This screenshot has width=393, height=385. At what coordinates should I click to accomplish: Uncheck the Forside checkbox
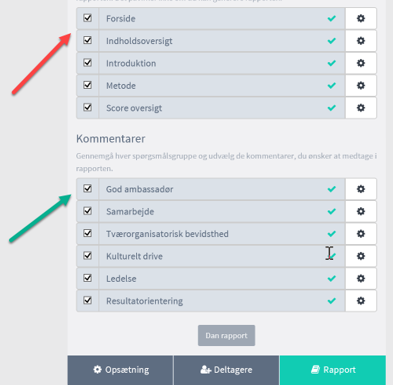(88, 18)
